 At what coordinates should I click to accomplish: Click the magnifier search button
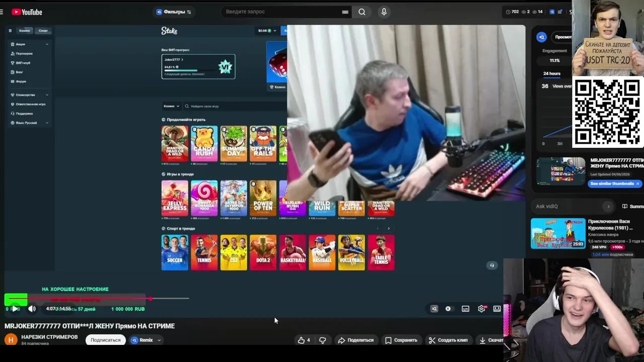pos(362,12)
